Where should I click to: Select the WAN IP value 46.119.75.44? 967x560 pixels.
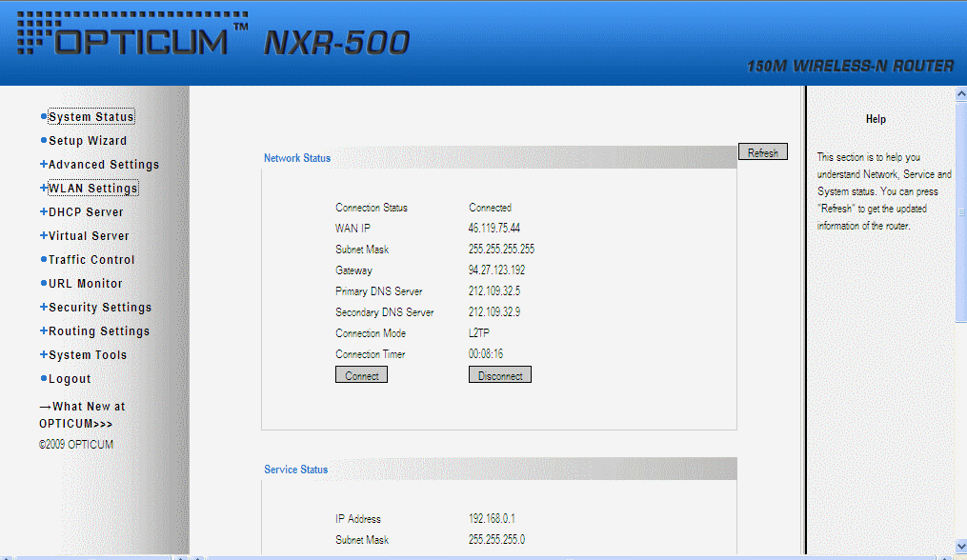coord(494,229)
